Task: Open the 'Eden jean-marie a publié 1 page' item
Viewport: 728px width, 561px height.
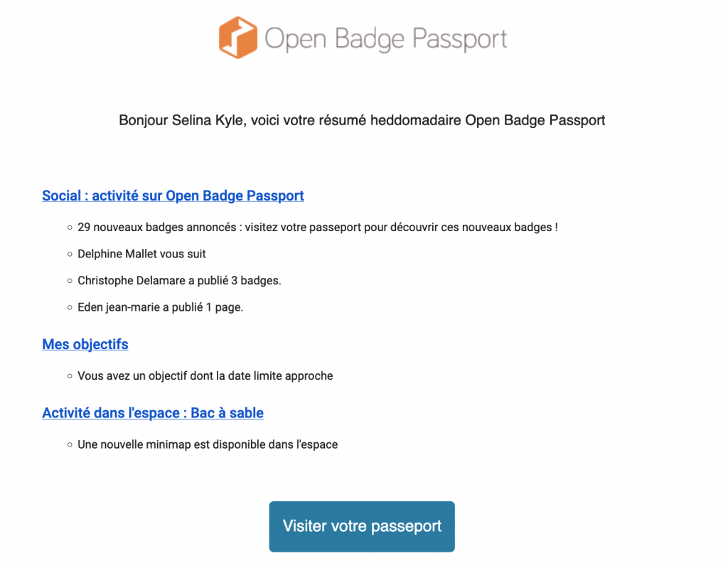Action: click(x=159, y=306)
